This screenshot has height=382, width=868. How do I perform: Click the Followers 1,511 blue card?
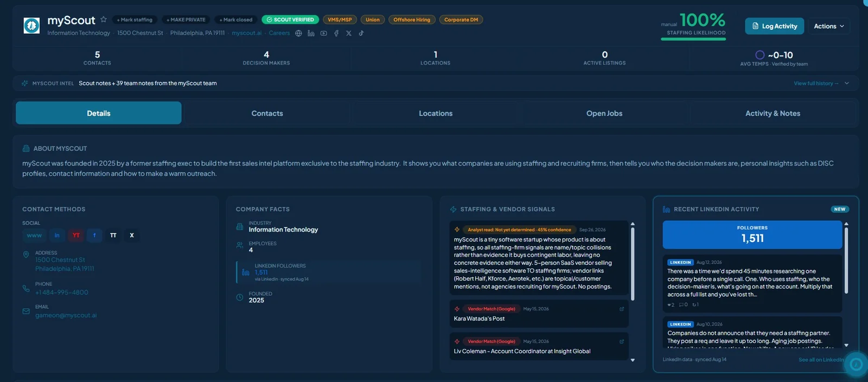pos(752,234)
